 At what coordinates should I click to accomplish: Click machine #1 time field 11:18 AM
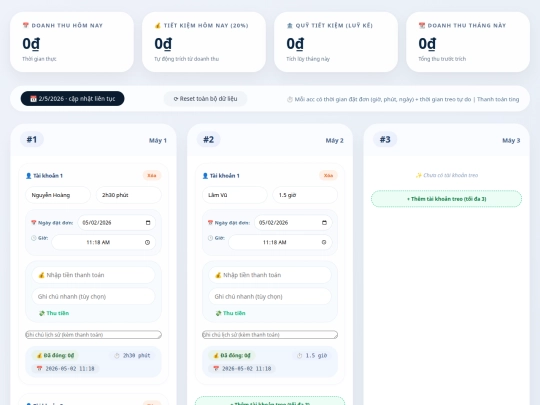point(103,242)
